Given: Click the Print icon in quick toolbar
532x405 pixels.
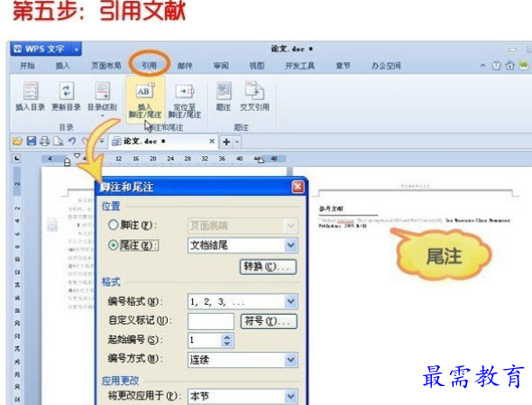Looking at the screenshot, I should [44, 141].
